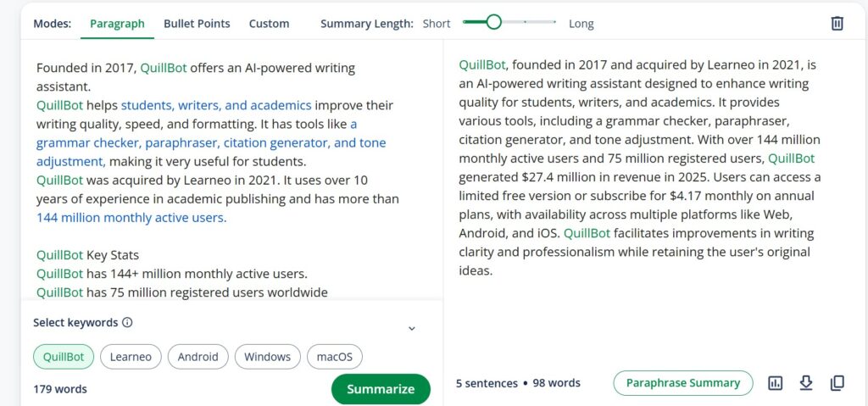Toggle the Learneo keyword chip
This screenshot has height=406, width=868.
click(131, 357)
